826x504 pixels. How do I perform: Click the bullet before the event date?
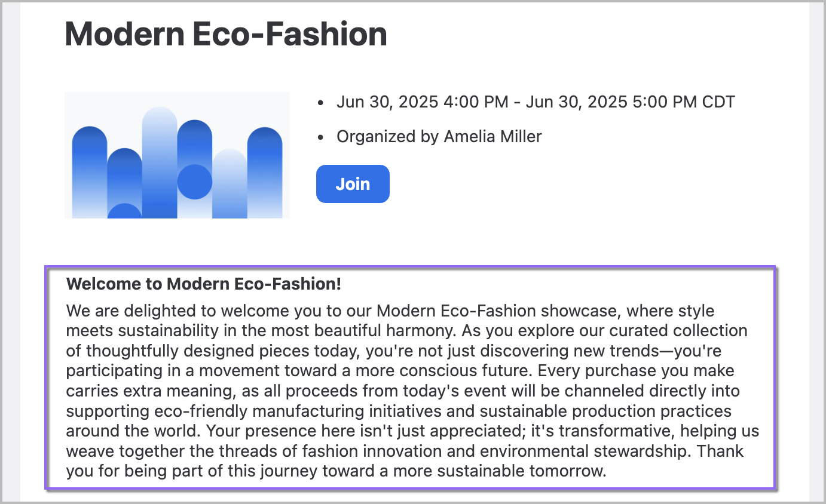click(x=322, y=103)
